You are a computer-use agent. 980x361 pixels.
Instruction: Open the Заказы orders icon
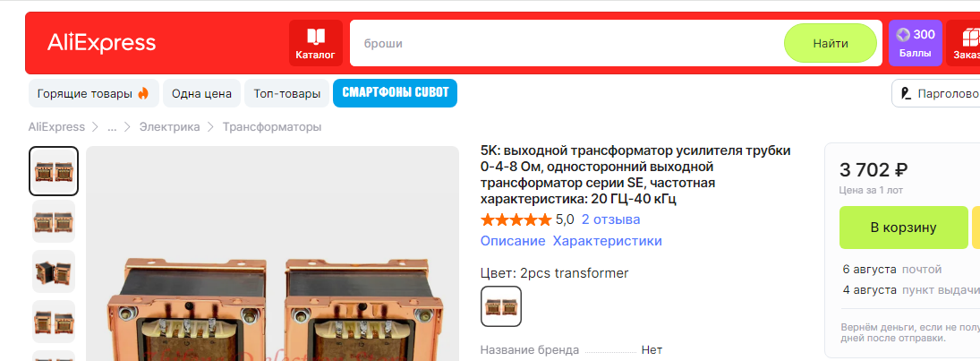tap(963, 43)
